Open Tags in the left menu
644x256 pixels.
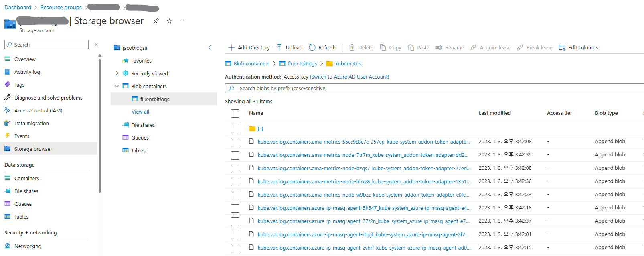point(19,85)
